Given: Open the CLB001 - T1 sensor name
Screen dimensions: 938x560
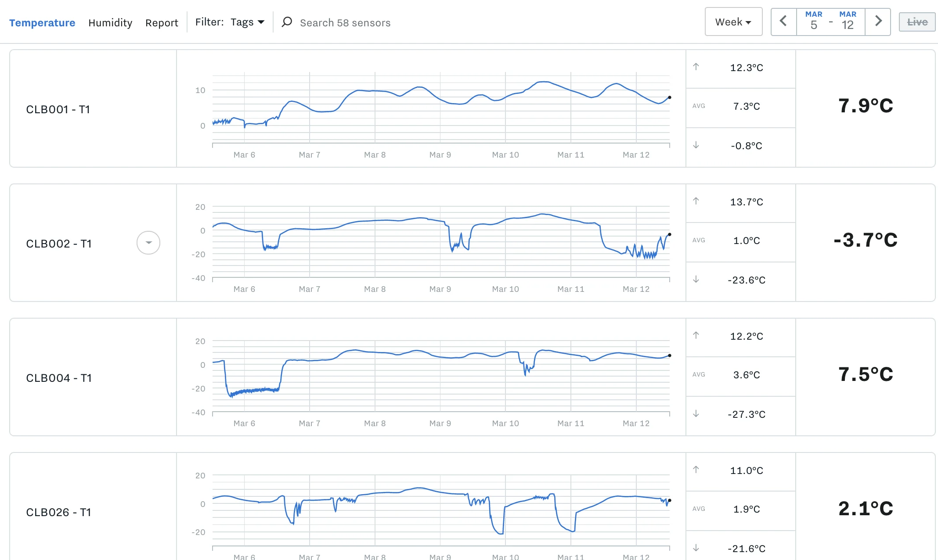Looking at the screenshot, I should [x=58, y=109].
